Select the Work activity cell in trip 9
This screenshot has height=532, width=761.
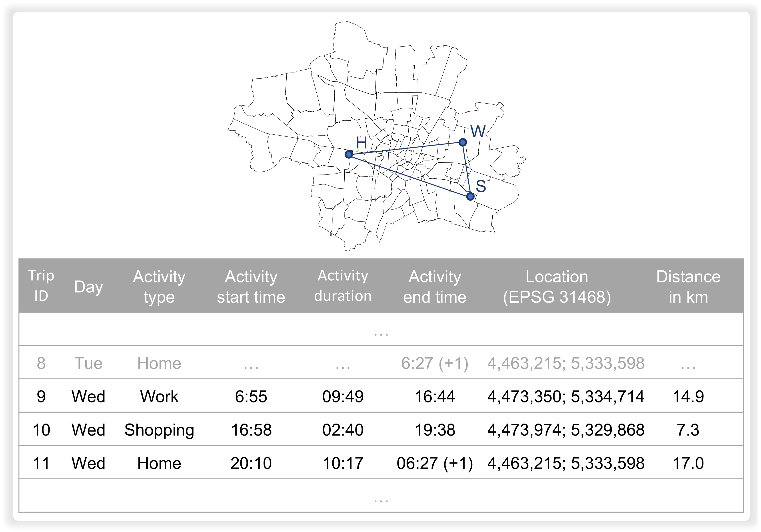click(159, 396)
